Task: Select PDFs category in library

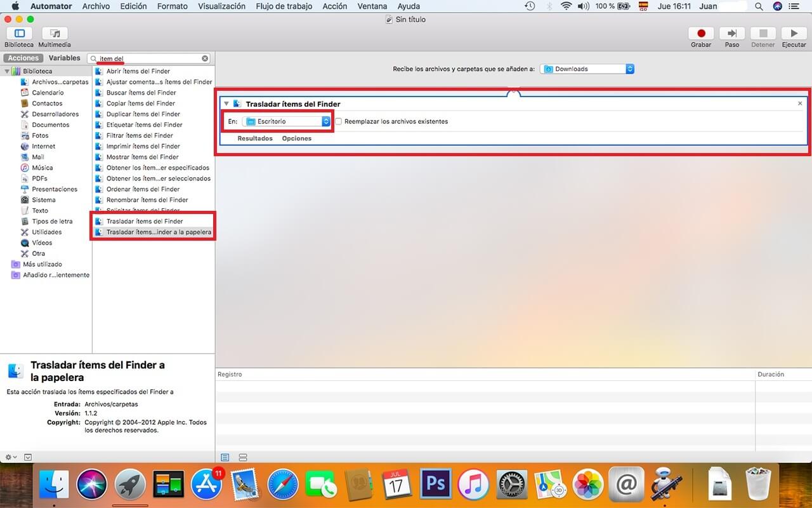Action: point(39,178)
